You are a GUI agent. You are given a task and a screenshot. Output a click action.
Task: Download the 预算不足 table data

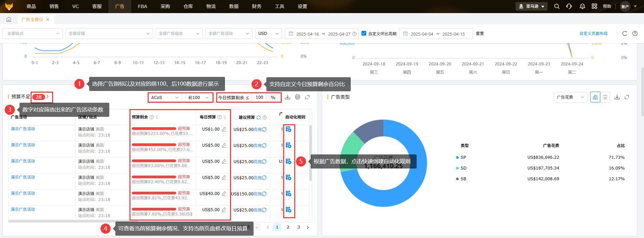pyautogui.click(x=288, y=97)
